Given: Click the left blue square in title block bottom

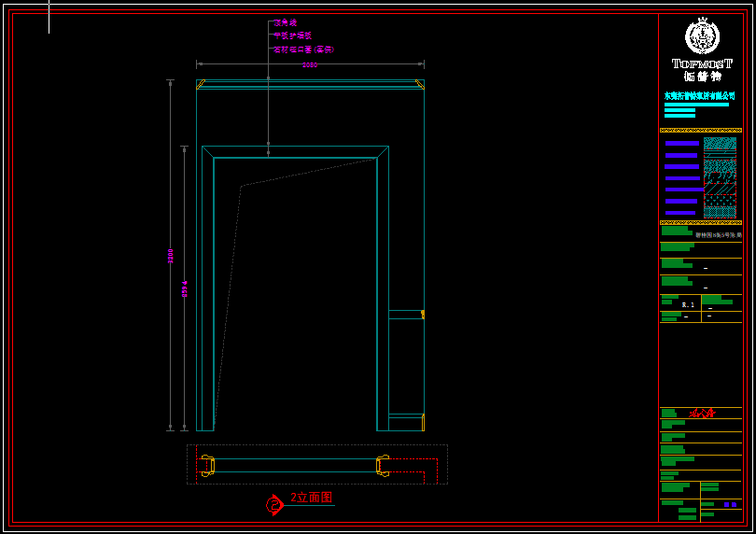Looking at the screenshot, I should [726, 504].
